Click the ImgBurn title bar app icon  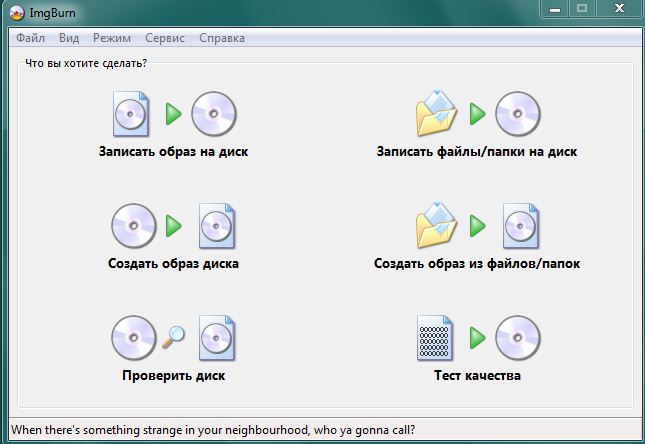pos(17,13)
